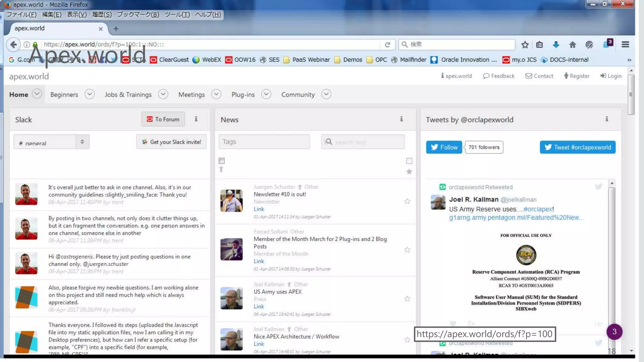Open the PaaS Webinar bookmark folder
The image size is (644, 362).
tap(307, 60)
